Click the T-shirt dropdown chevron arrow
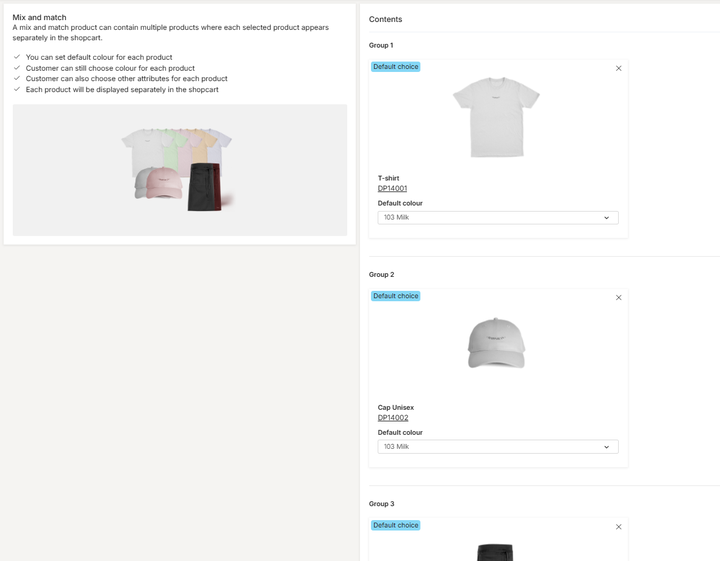Viewport: 720px width, 561px height. click(606, 218)
